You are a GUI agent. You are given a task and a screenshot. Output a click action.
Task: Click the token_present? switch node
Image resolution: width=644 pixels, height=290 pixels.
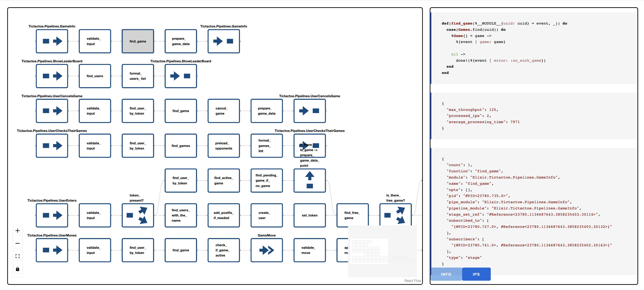138,215
